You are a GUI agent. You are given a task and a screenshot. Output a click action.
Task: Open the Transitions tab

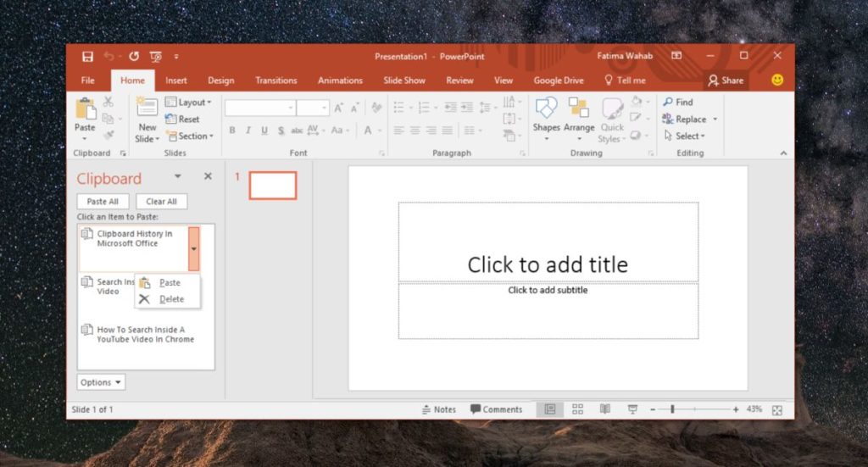coord(276,81)
